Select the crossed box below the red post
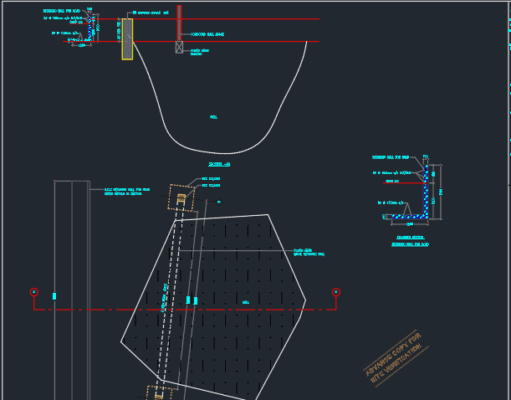Screen dimensions: 511x400 [x=179, y=47]
